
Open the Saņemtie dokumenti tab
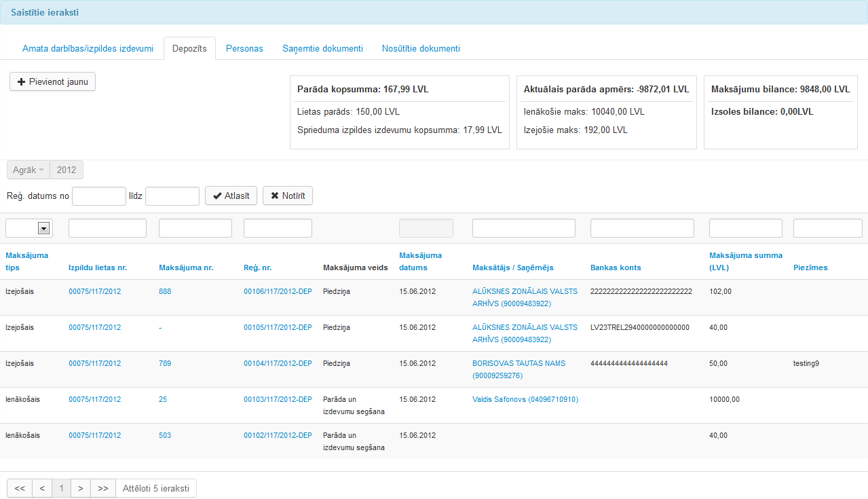322,49
